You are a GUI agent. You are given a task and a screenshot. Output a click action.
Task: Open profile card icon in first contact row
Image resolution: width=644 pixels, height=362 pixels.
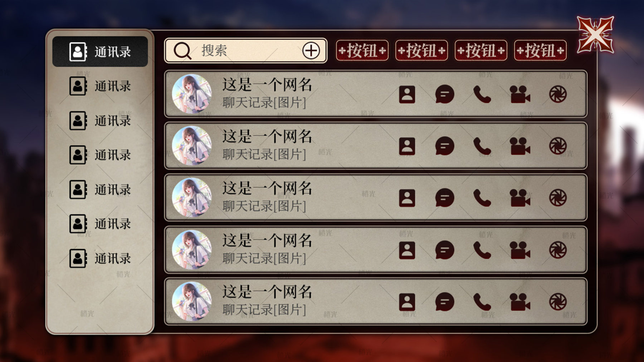(x=407, y=95)
